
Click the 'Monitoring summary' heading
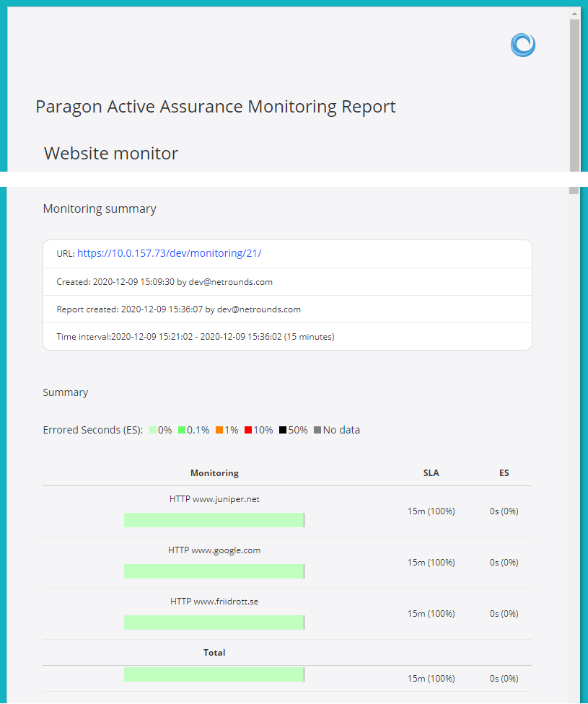pos(100,208)
